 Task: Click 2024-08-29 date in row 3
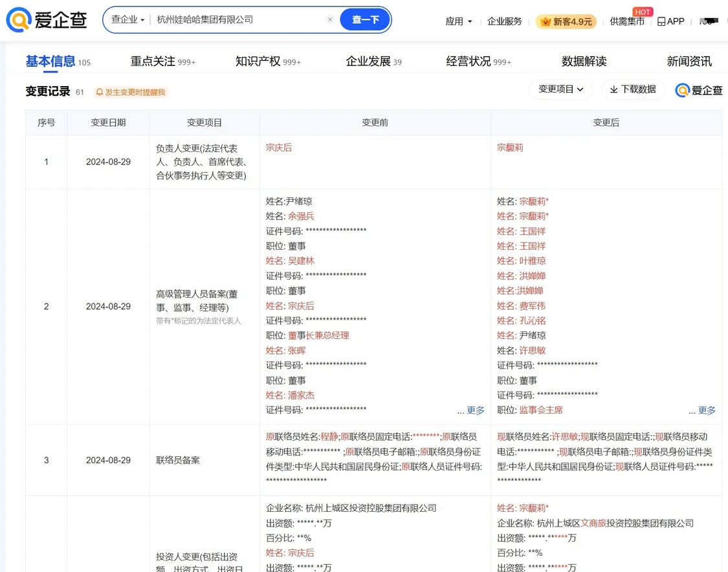click(108, 461)
